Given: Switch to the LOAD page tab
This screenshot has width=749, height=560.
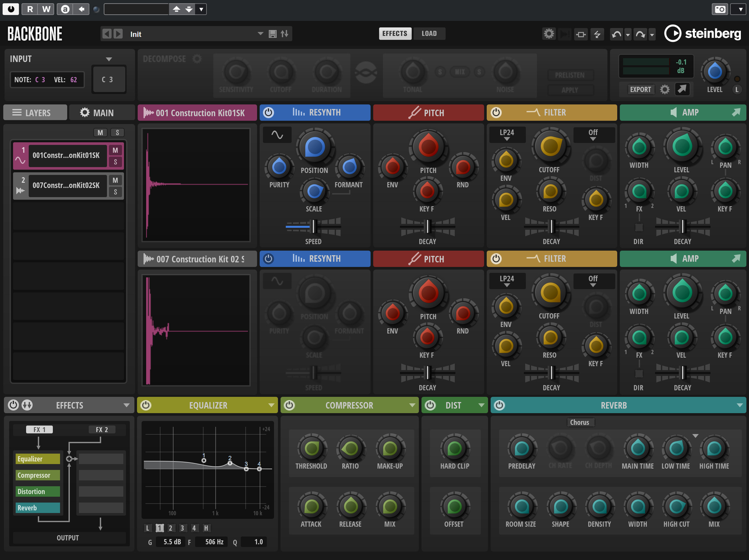Looking at the screenshot, I should (x=429, y=34).
